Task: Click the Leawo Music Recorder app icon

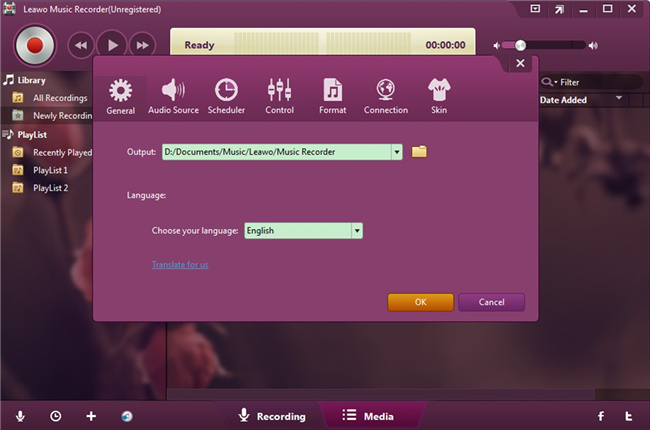Action: coord(9,9)
